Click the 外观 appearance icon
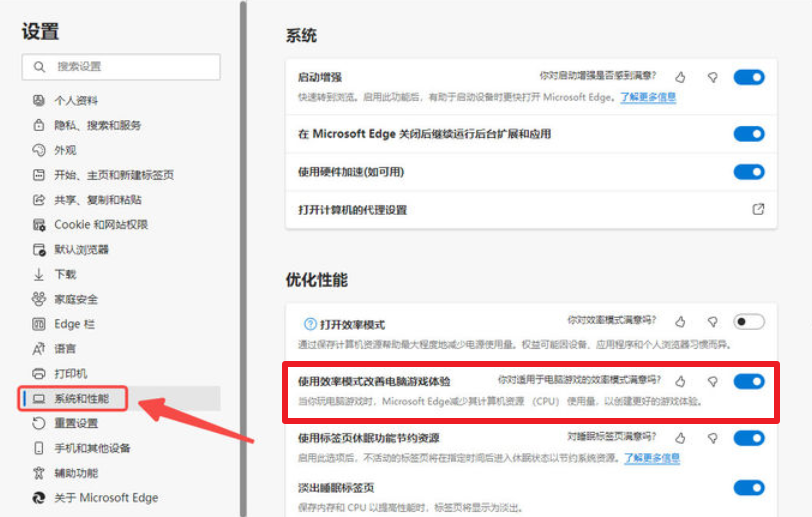Viewport: 812px width, 517px height. [x=39, y=150]
